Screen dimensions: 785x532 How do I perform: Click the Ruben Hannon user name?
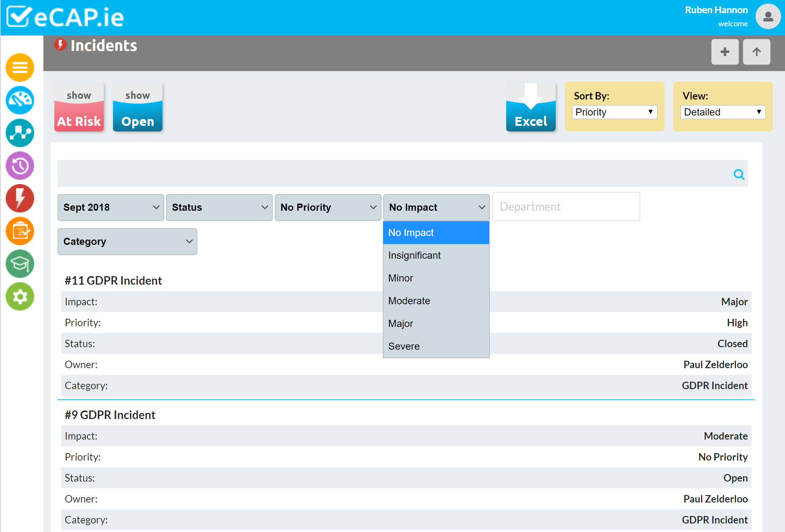[x=716, y=10]
